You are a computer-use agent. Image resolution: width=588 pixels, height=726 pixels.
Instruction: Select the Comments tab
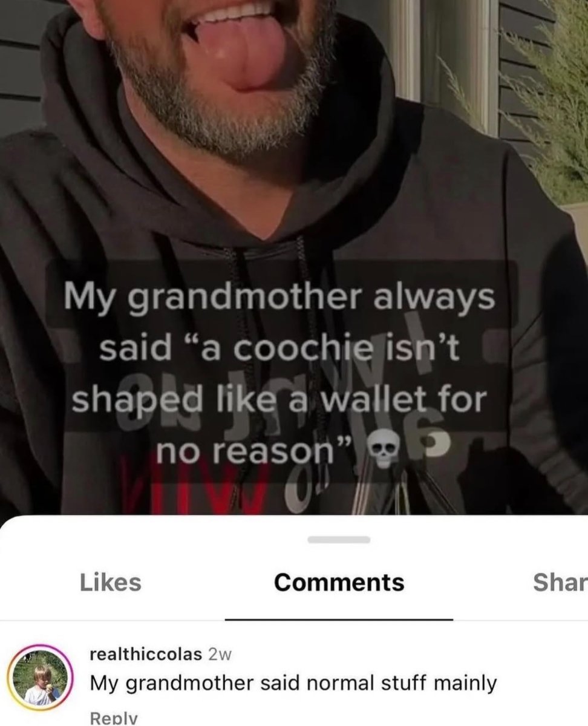[x=339, y=582]
